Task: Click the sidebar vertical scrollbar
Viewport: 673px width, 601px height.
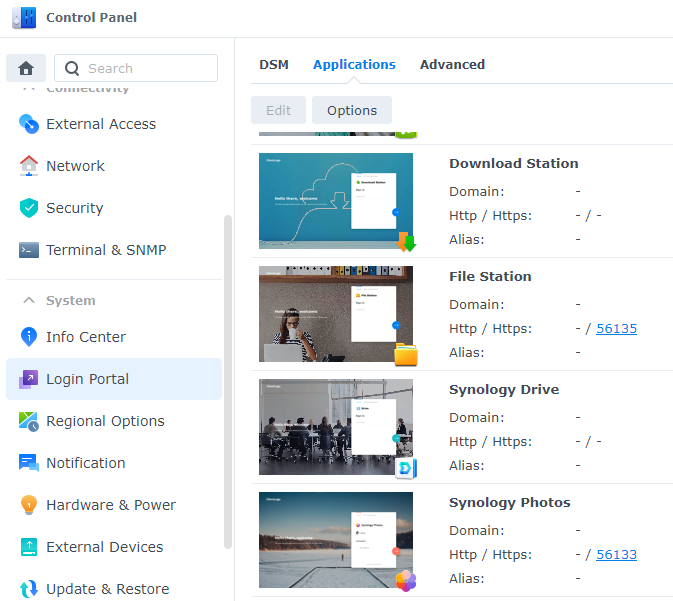Action: [228, 382]
